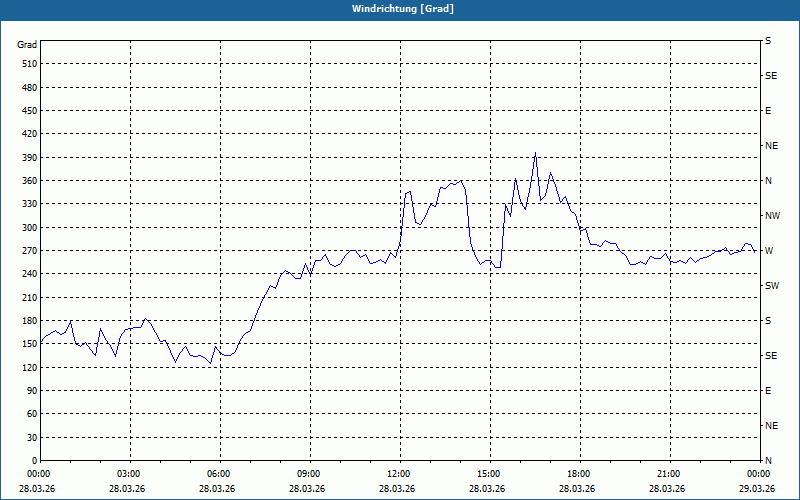Image resolution: width=800 pixels, height=500 pixels.
Task: Click the 09:00 time axis label
Action: coord(309,474)
